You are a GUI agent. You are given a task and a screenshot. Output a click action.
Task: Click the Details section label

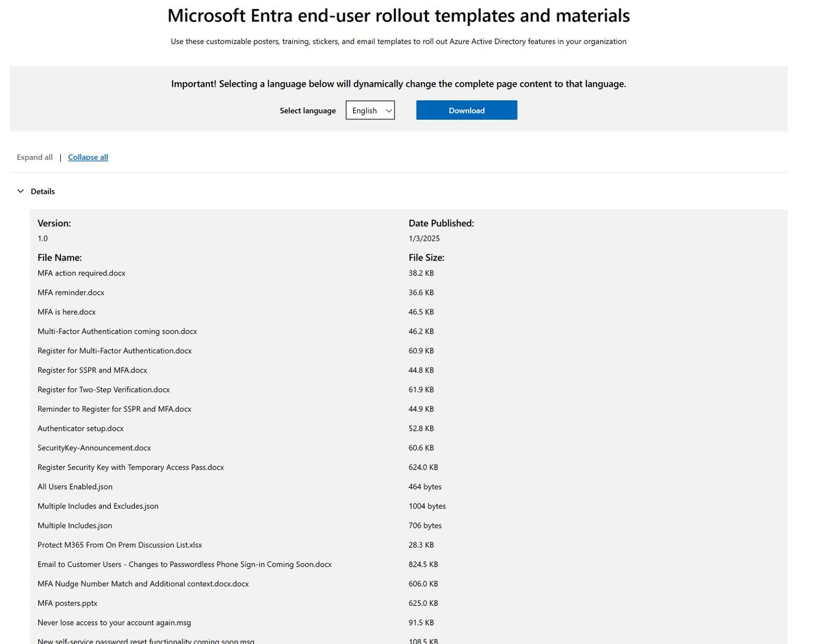coord(42,191)
